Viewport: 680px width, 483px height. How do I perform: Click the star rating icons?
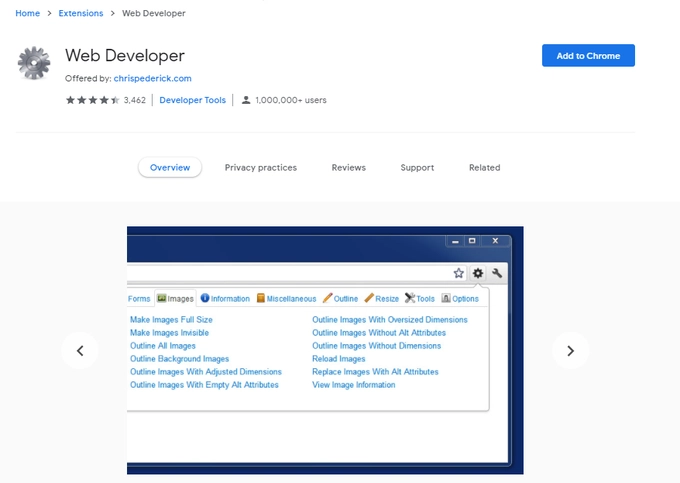pos(92,100)
